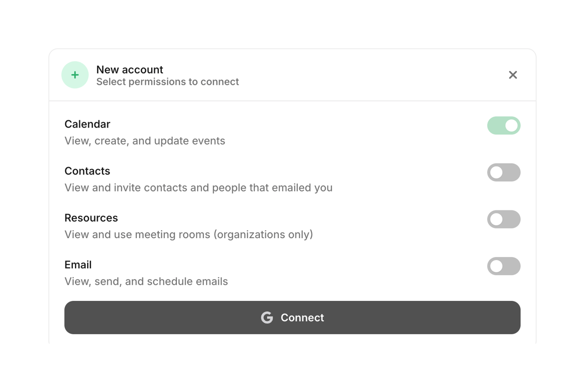Screen dimensions: 585x392
Task: Grant permission to send and schedule emails
Action: coord(504,266)
